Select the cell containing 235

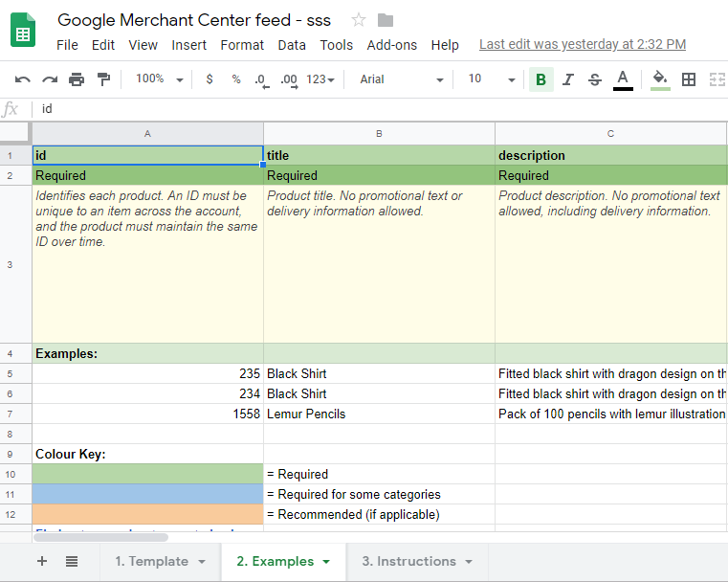[147, 373]
